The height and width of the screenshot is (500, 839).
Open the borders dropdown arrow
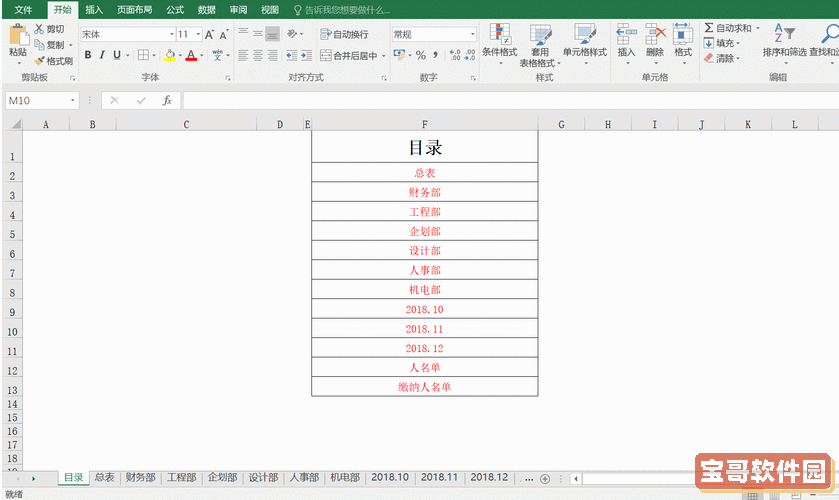tap(154, 55)
